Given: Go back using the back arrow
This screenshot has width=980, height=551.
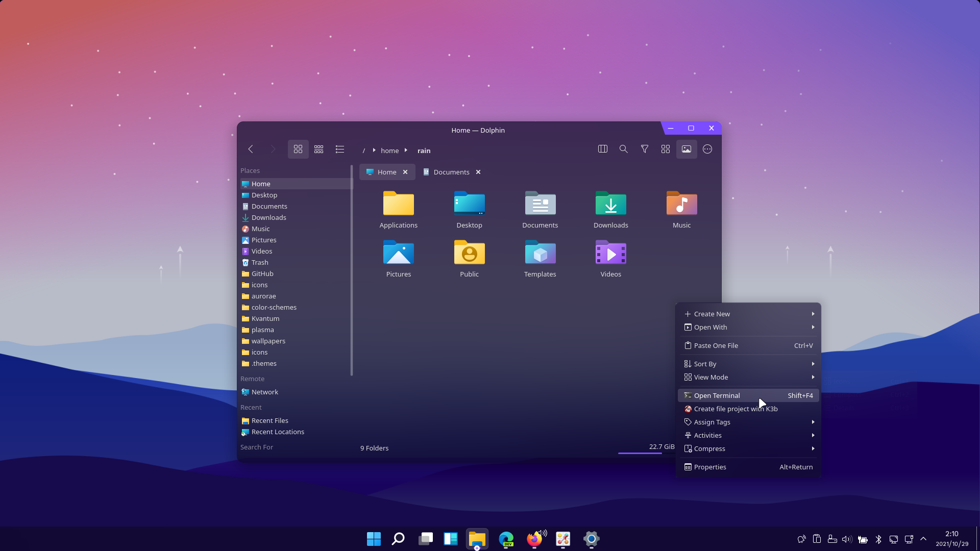Looking at the screenshot, I should 251,149.
